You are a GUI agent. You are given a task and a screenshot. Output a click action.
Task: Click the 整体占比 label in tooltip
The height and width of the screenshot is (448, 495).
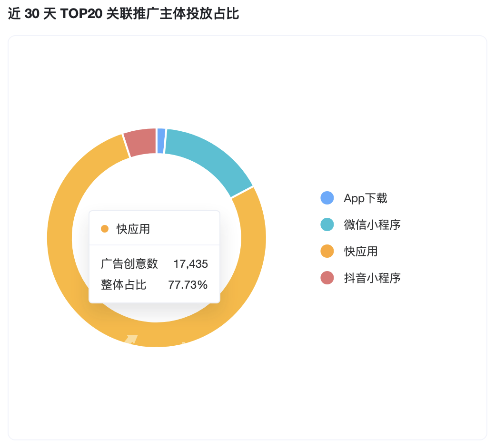point(123,284)
